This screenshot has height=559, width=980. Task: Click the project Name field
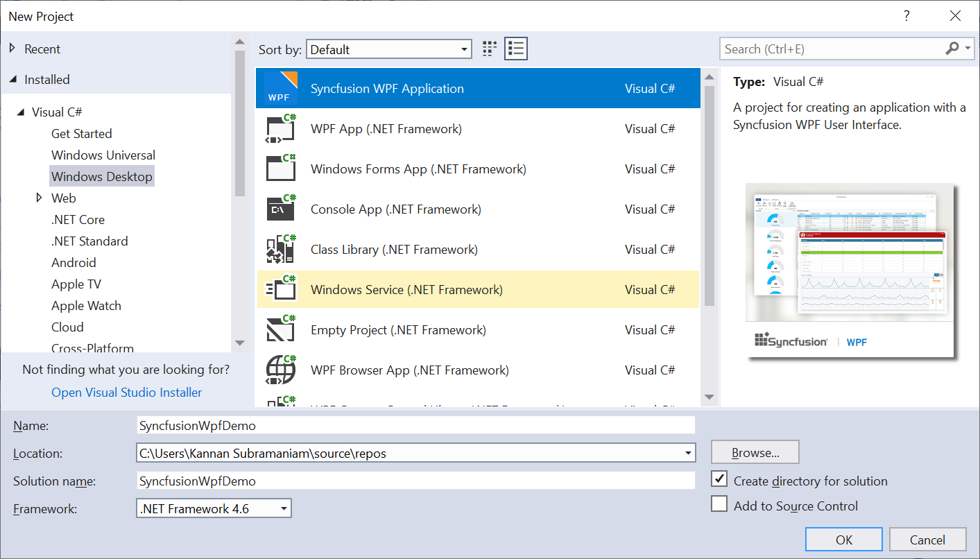tap(415, 425)
